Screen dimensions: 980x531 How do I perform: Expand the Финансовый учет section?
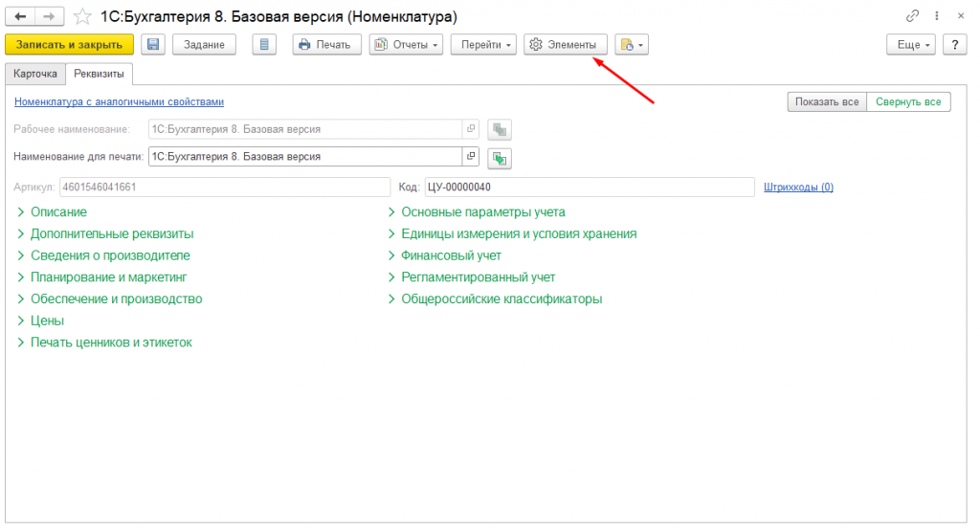point(444,255)
